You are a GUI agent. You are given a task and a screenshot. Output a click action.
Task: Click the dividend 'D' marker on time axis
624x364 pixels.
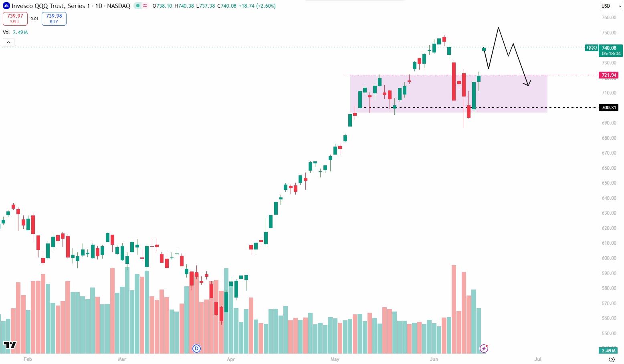196,348
